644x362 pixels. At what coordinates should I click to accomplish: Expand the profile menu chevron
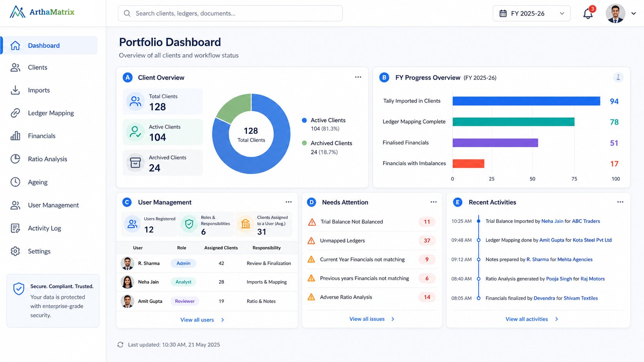(634, 13)
